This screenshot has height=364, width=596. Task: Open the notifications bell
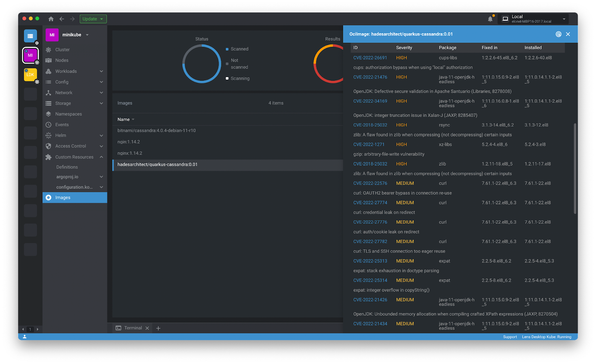pos(490,19)
